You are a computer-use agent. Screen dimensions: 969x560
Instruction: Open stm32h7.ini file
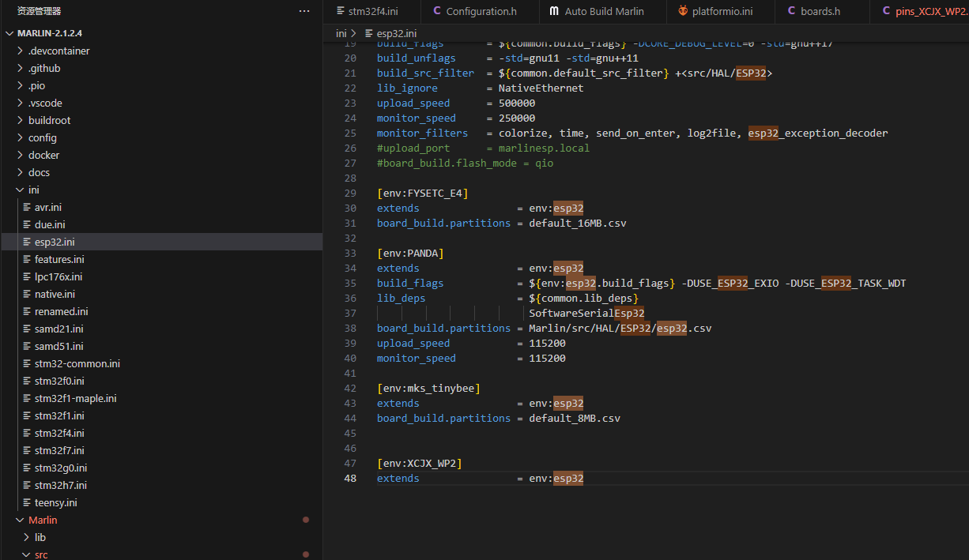tap(161, 485)
